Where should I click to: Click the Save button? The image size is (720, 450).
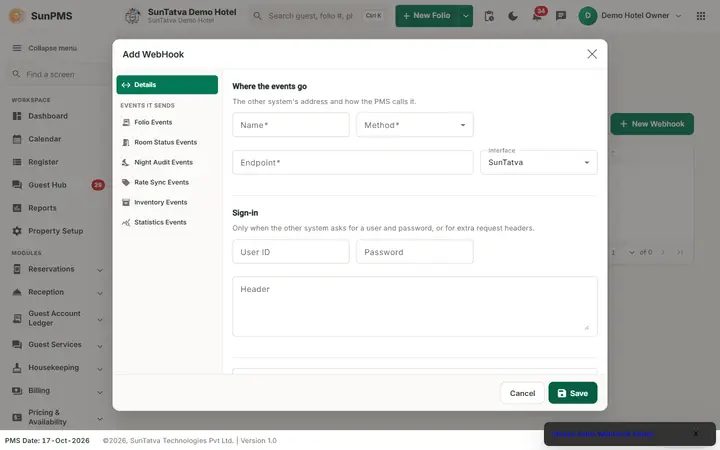(573, 393)
